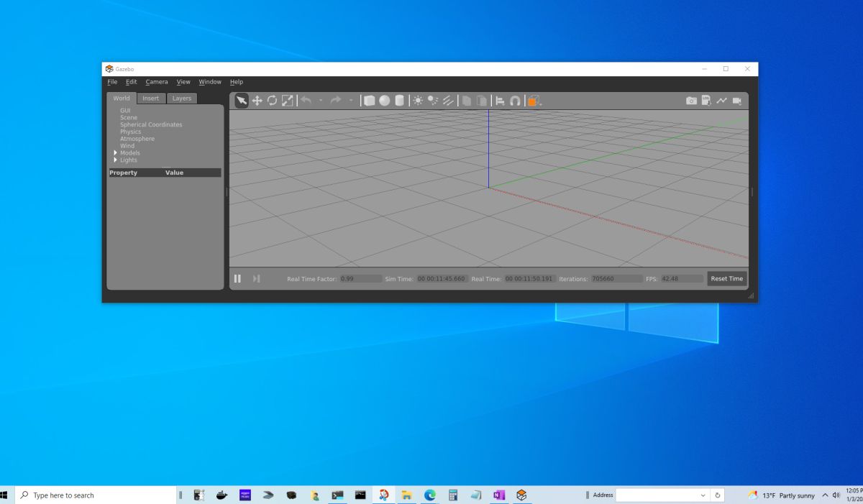Open Calculator from the taskbar
The image size is (863, 504).
pyautogui.click(x=452, y=495)
